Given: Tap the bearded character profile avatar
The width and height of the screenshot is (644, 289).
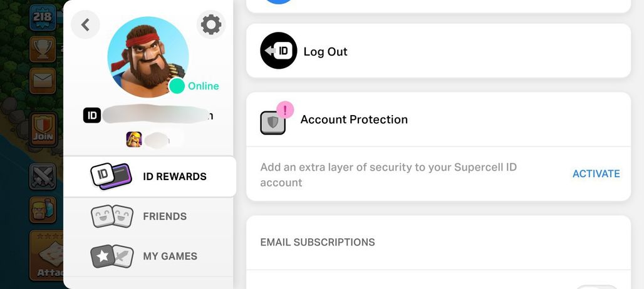Looking at the screenshot, I should (148, 57).
